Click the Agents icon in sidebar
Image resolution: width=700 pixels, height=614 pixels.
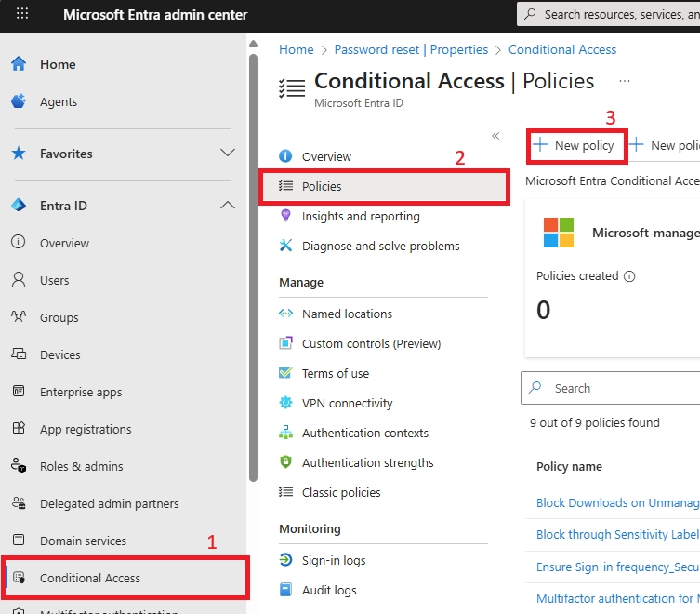[x=19, y=101]
